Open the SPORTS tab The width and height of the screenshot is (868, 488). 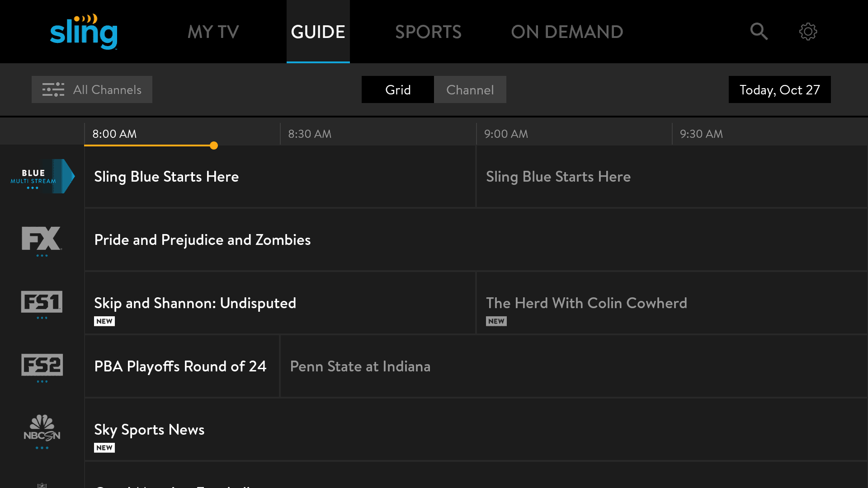428,32
